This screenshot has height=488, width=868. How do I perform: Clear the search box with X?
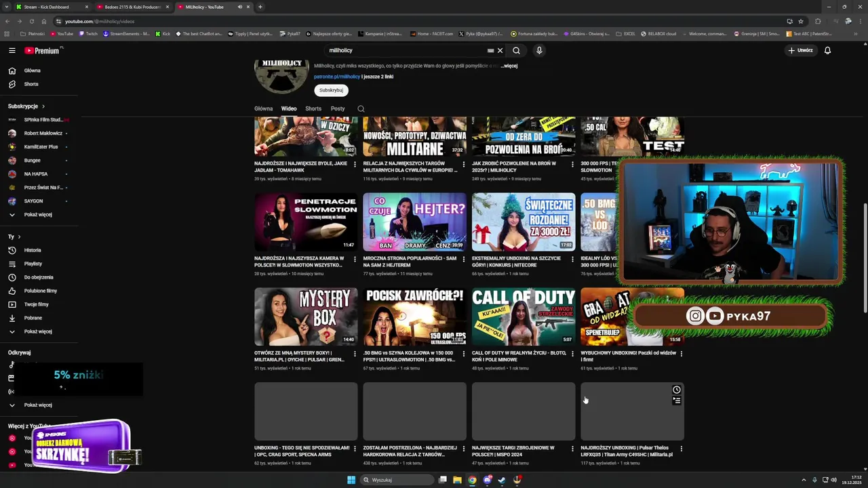(x=500, y=50)
